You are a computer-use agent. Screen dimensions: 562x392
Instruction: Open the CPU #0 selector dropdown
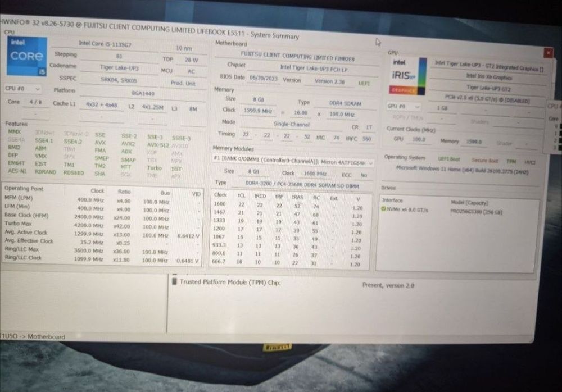[22, 88]
